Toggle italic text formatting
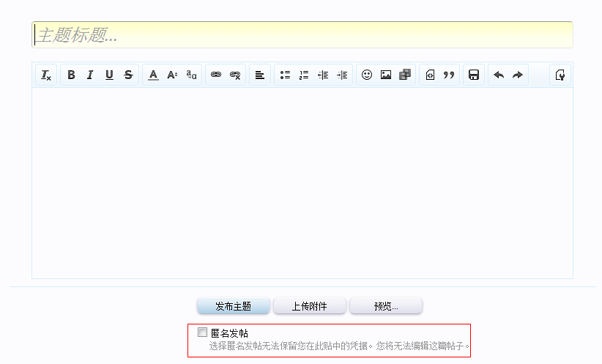The image size is (602, 364). coord(90,75)
